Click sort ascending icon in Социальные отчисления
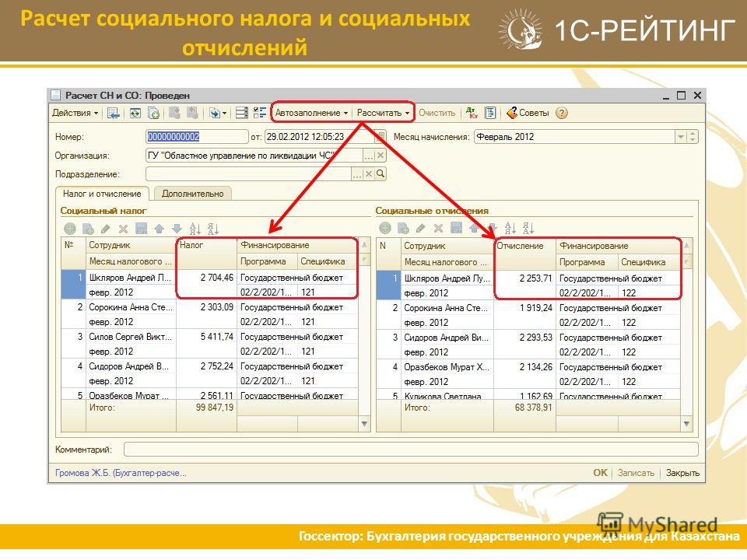 510,229
